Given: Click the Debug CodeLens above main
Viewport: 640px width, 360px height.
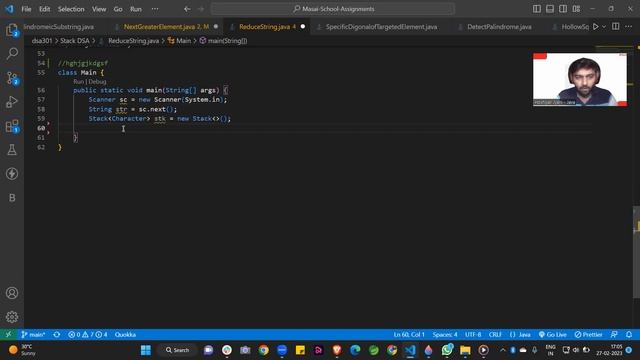Looking at the screenshot, I should (97, 82).
